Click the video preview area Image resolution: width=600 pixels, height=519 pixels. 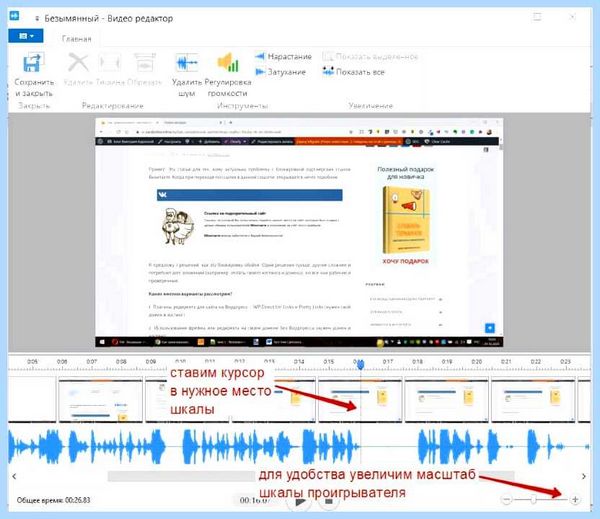coord(299,233)
